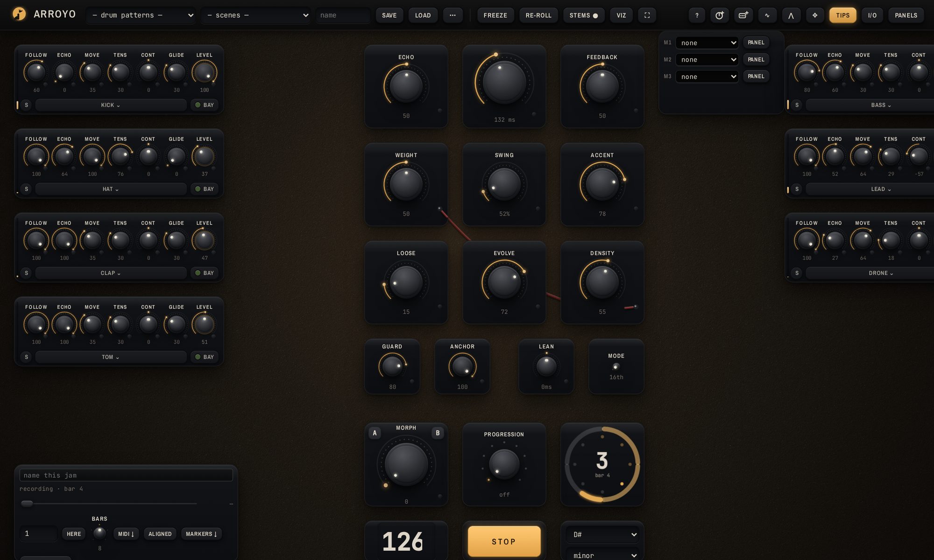Click the modulation socket dot on the LEAN panel

pyautogui.click(x=566, y=381)
